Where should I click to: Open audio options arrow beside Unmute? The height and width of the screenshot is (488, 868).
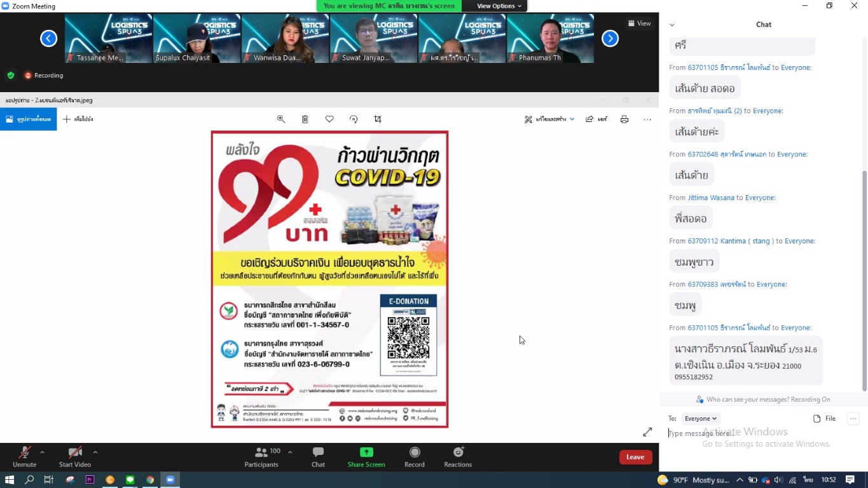point(42,452)
